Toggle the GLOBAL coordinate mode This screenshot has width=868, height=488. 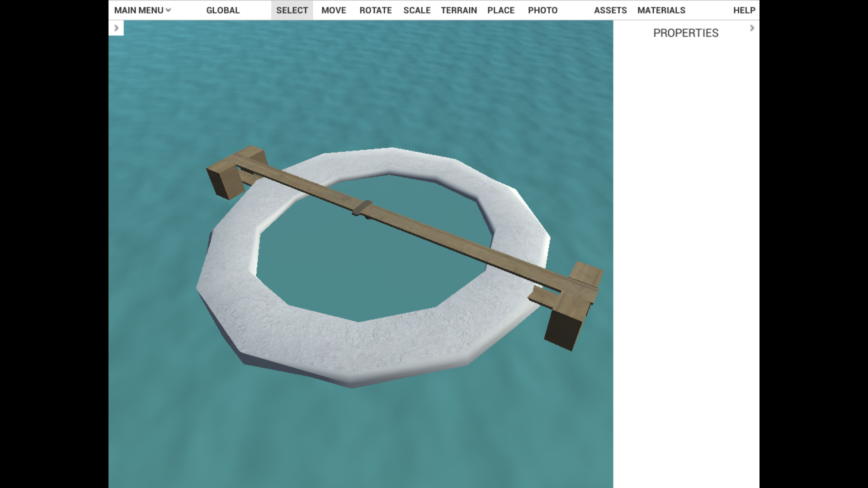[x=223, y=10]
